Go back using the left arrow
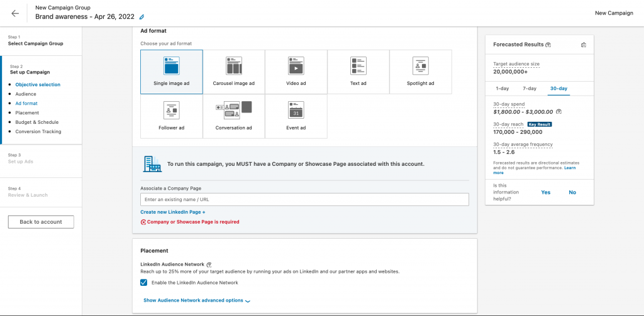This screenshot has width=644, height=316. tap(15, 13)
